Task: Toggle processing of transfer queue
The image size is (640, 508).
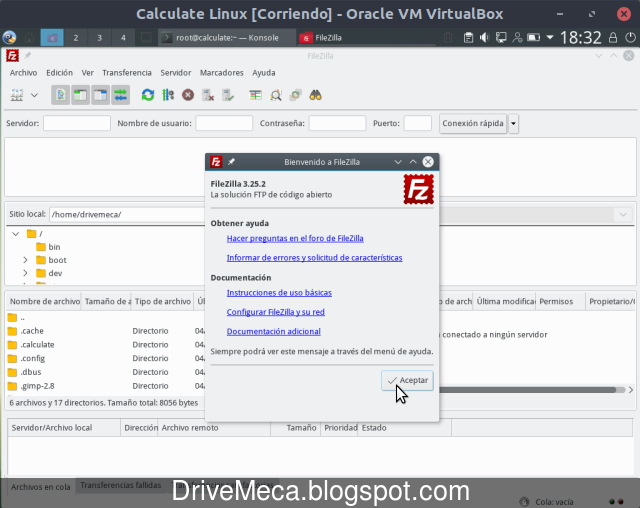Action: point(168,95)
